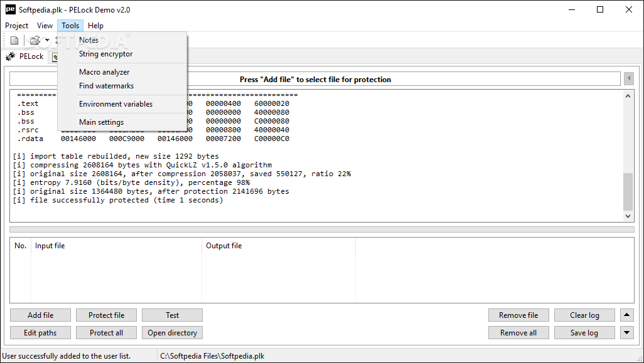Close the Tools menu in the menu bar

[x=70, y=26]
